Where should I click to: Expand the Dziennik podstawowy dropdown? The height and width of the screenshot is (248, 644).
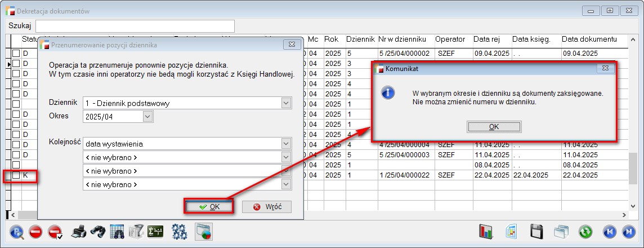click(287, 103)
